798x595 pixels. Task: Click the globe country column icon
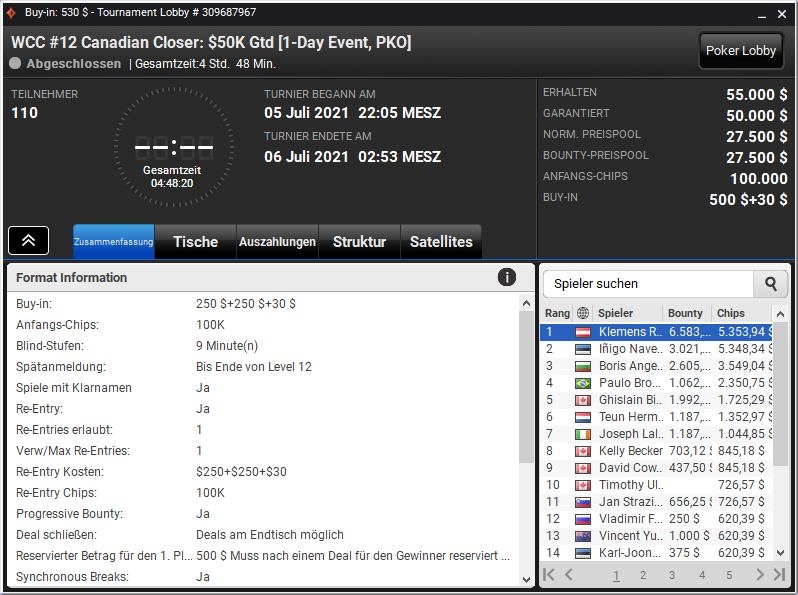tap(583, 313)
